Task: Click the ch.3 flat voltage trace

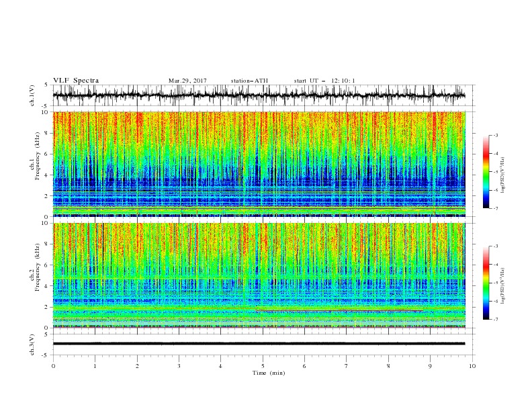Action: pyautogui.click(x=259, y=344)
